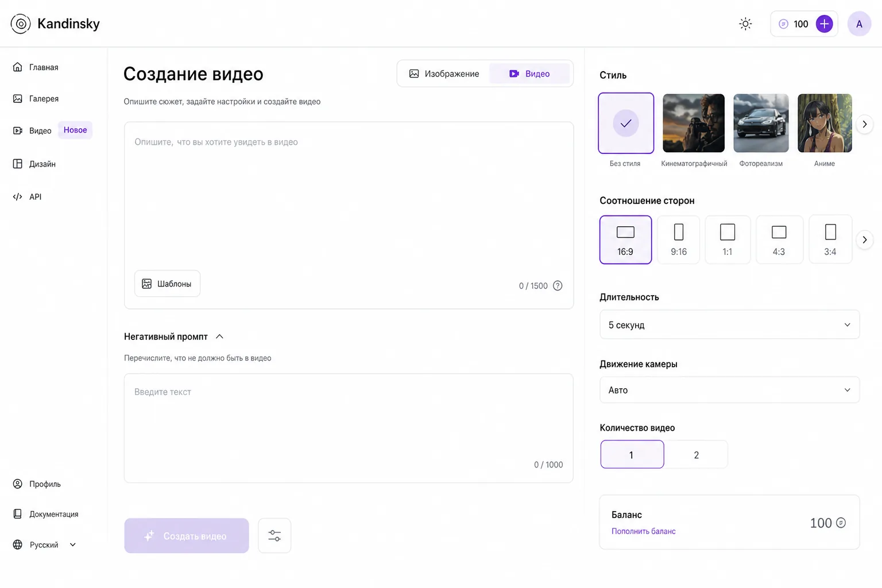Image resolution: width=882 pixels, height=588 pixels.
Task: Open the settings sliders icon button
Action: (274, 536)
